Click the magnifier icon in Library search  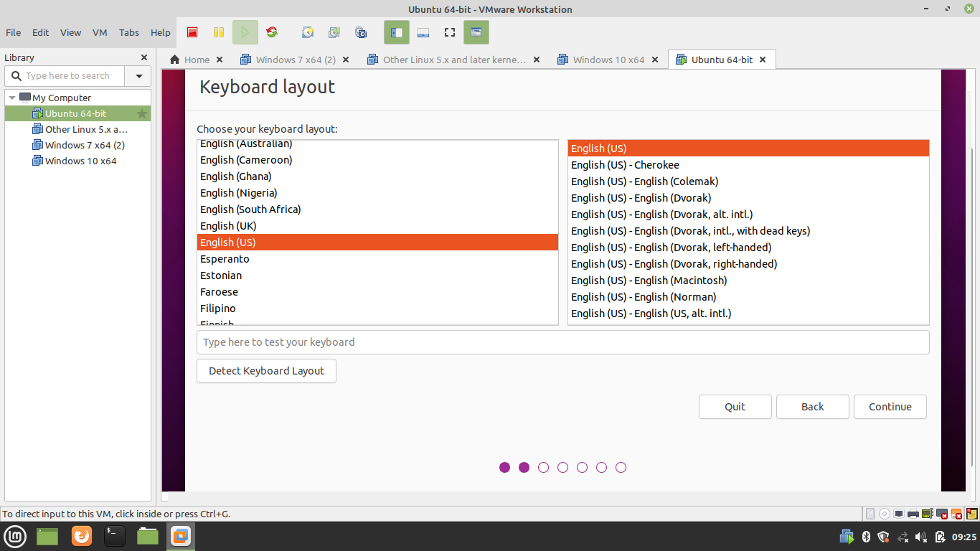(x=17, y=75)
